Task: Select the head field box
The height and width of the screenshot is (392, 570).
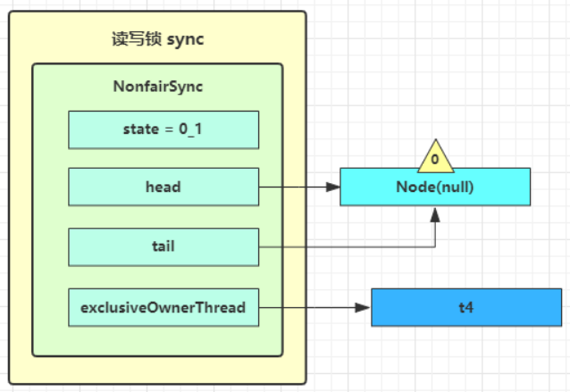Action: (163, 187)
